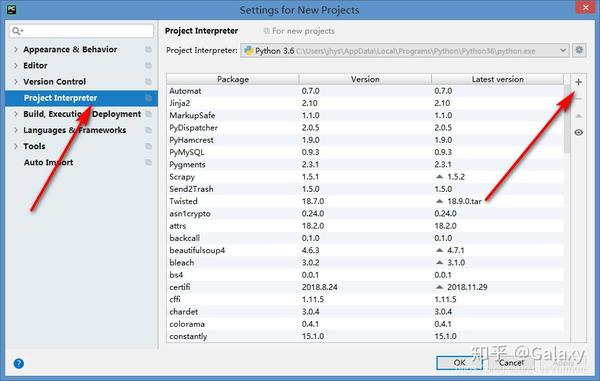Select the Scrapy package row

point(365,177)
